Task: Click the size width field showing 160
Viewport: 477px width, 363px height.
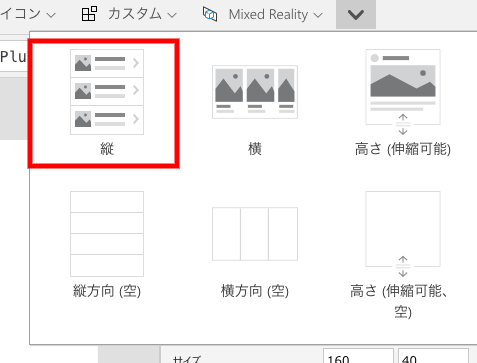Action: click(358, 356)
